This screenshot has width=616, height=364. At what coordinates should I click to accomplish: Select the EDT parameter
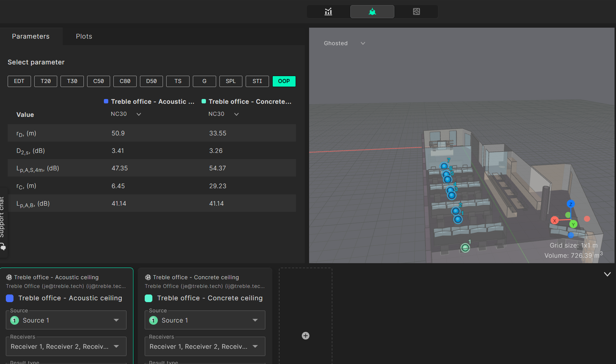click(19, 81)
